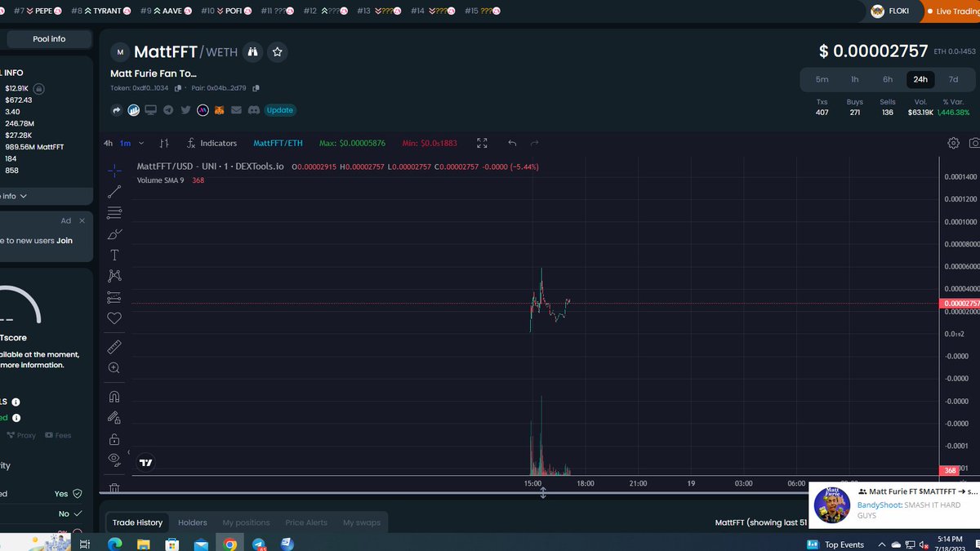Click the share arrow icon
Screen dimensions: 980x551
click(x=116, y=110)
